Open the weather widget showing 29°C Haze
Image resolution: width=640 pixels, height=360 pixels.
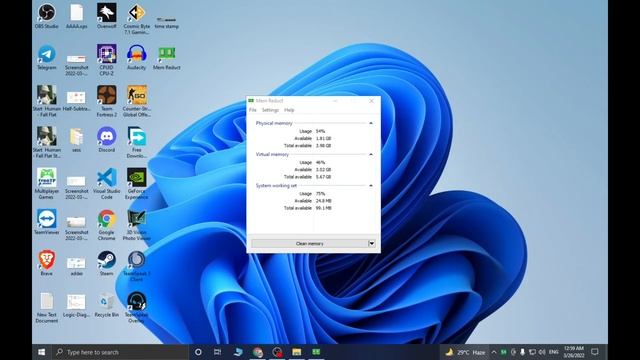(465, 352)
